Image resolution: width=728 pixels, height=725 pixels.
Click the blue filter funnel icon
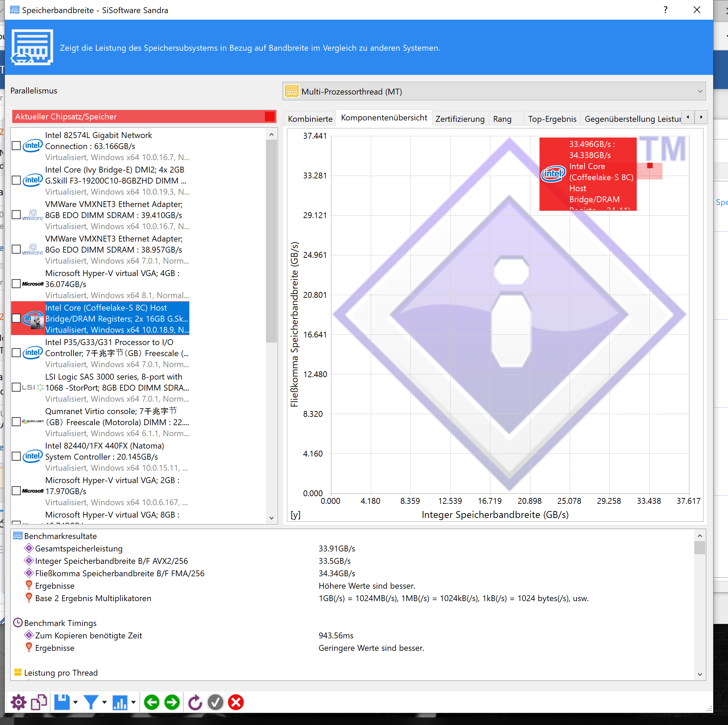tap(91, 702)
